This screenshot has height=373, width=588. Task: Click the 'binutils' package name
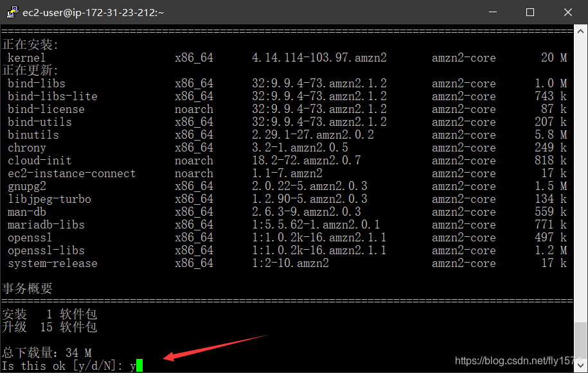pos(33,135)
